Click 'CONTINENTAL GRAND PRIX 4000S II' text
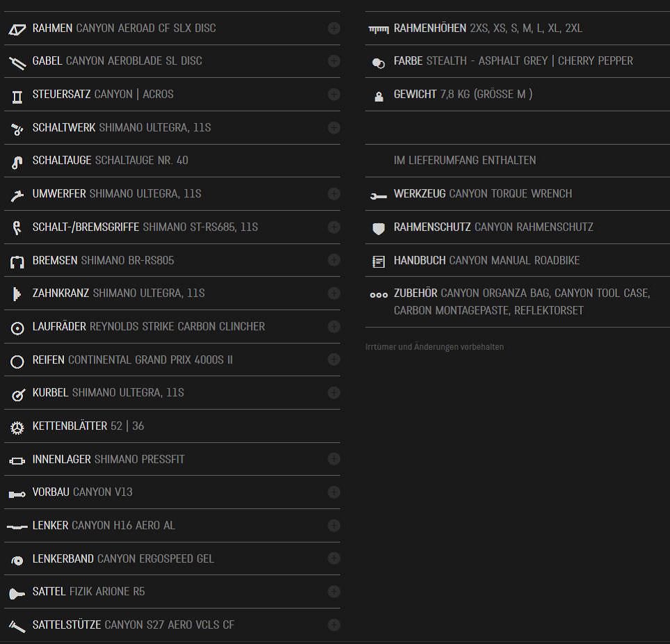This screenshot has height=644, width=670. [150, 360]
